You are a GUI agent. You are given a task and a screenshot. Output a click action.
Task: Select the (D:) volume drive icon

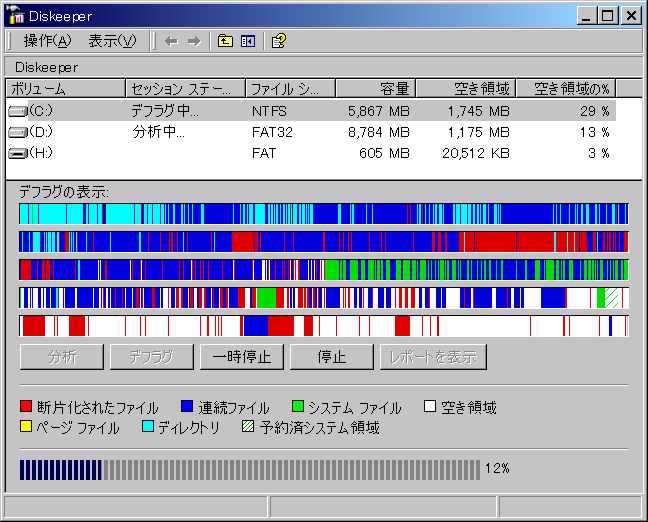point(17,132)
